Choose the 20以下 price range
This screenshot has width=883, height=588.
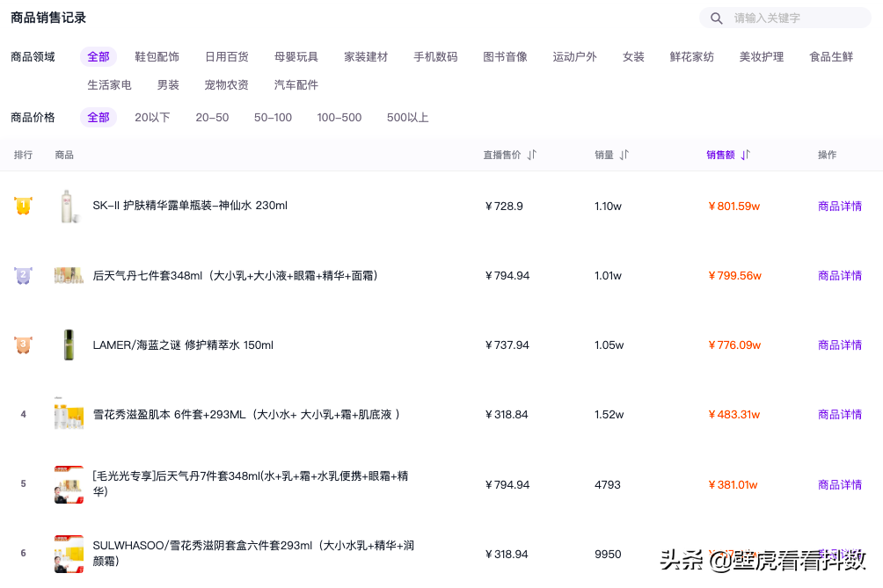152,117
